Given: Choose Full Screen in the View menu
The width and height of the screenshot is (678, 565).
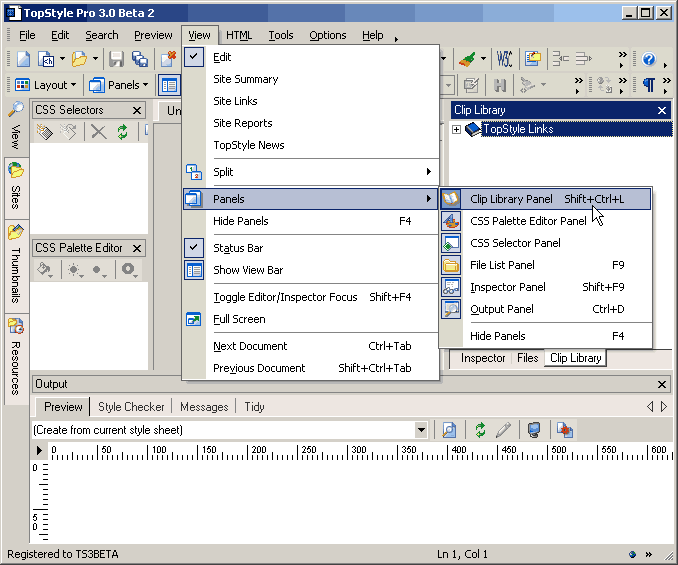Looking at the screenshot, I should point(239,319).
